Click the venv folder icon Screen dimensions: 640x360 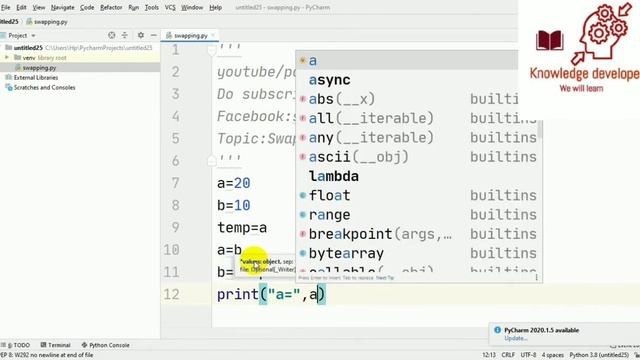[x=17, y=58]
